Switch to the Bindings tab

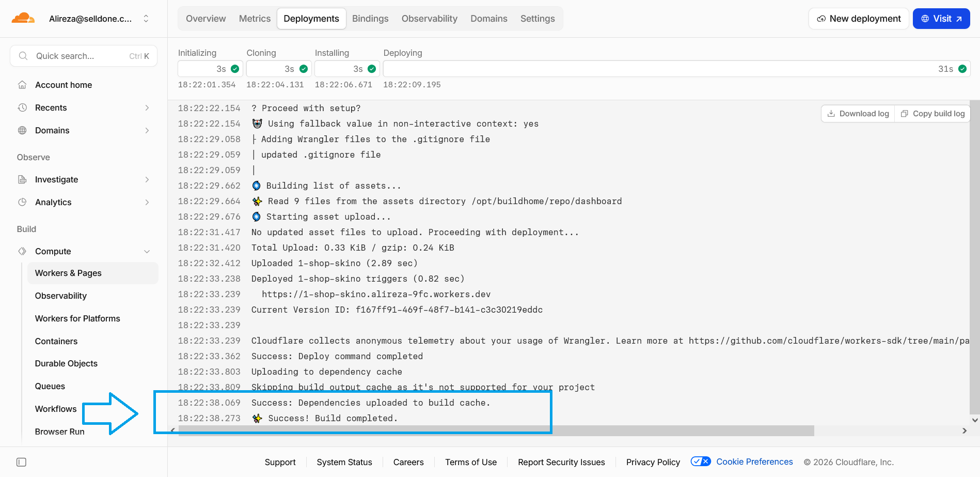point(370,19)
